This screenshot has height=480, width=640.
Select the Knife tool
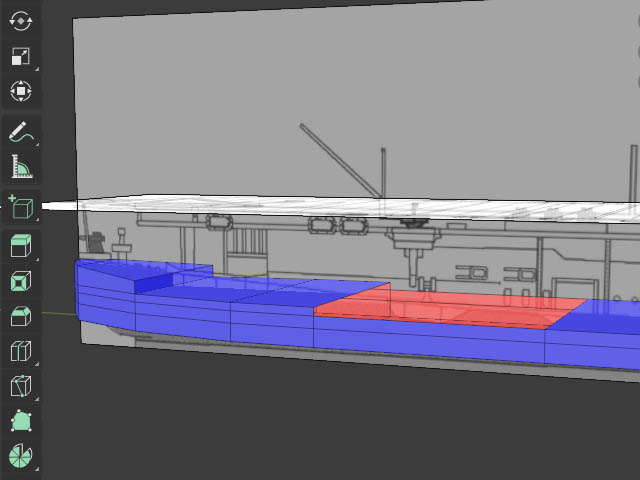[x=21, y=386]
